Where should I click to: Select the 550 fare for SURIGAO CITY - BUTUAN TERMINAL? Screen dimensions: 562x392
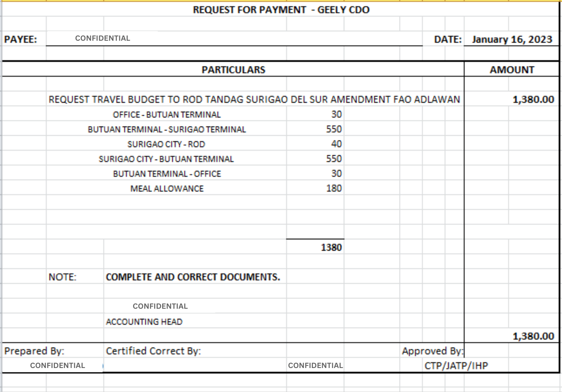(334, 159)
